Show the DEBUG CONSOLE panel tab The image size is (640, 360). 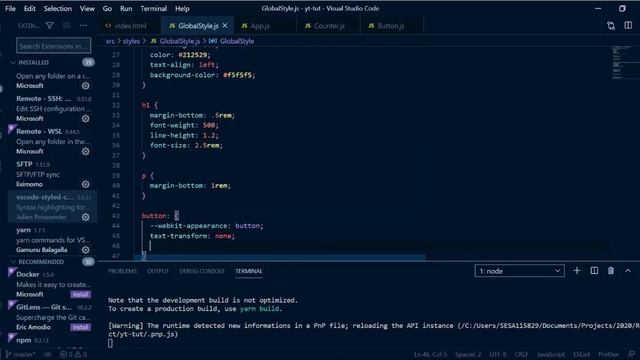(202, 271)
